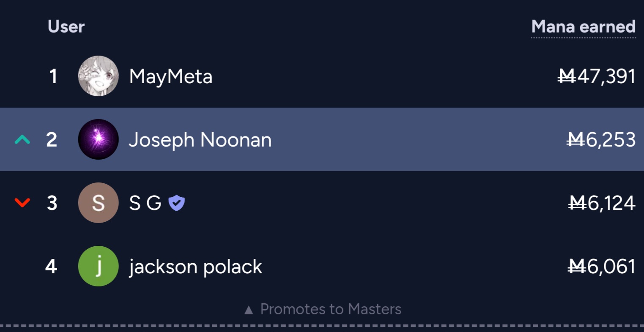Click the green up-arrow rank indicator

coord(22,139)
